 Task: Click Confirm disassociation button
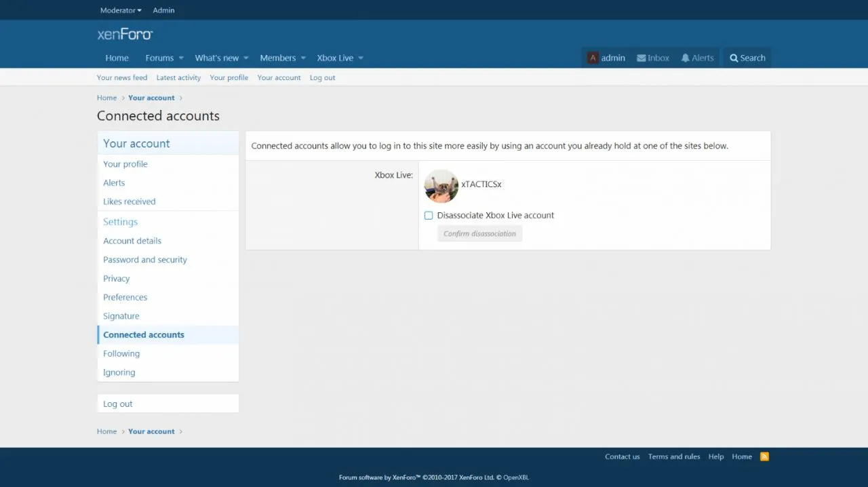[479, 234]
